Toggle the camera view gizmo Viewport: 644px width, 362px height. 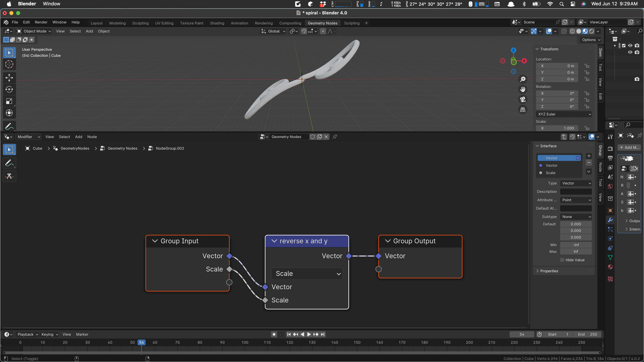tap(523, 99)
